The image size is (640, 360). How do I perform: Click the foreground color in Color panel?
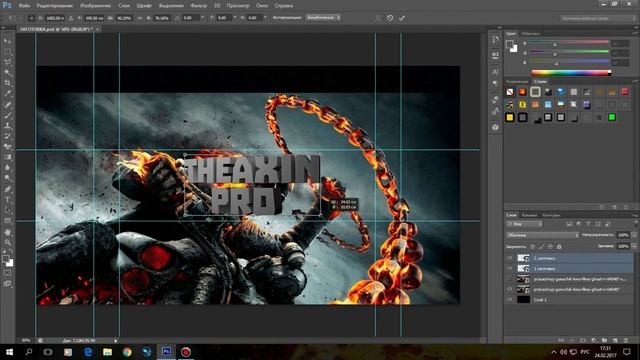pyautogui.click(x=509, y=44)
